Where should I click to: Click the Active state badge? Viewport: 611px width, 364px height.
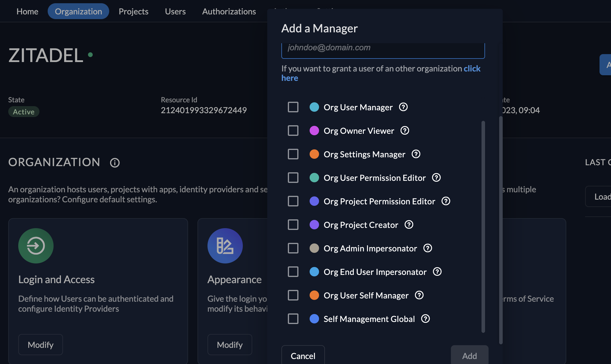[24, 112]
